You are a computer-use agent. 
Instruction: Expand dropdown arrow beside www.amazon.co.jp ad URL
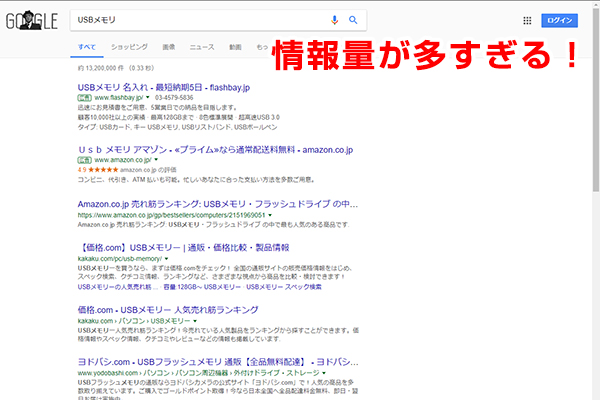(x=156, y=160)
